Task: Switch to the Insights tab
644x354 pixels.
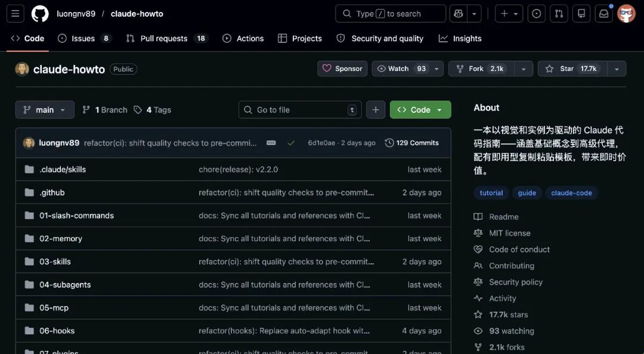Action: (x=460, y=38)
